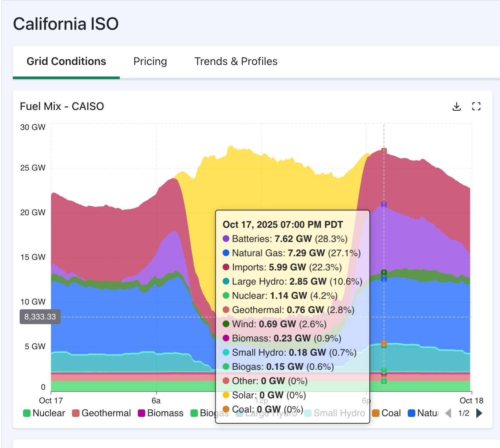Download the Fuel Mix chart data
Image resolution: width=500 pixels, height=448 pixels.
[456, 107]
